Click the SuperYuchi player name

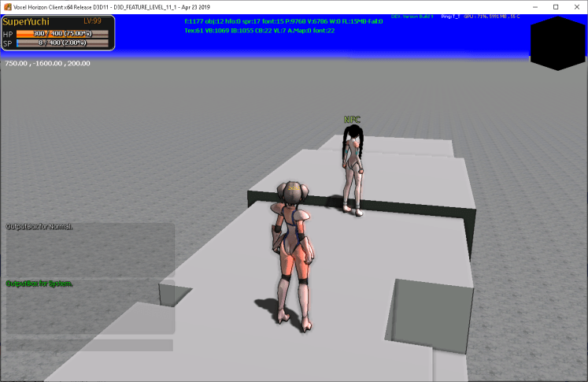tap(26, 22)
